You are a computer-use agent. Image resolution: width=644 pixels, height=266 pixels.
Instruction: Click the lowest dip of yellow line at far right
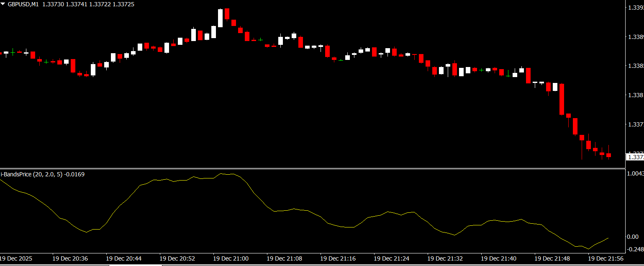tap(589, 249)
